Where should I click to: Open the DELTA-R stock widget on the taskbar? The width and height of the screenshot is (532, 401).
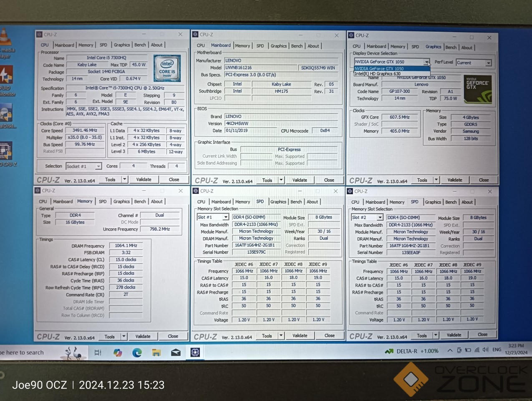[x=411, y=351]
